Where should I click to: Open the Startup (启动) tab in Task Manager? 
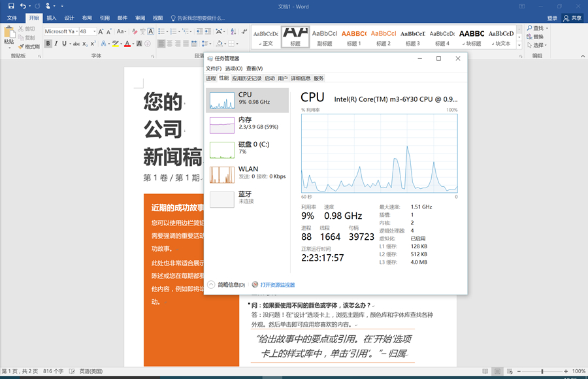[x=270, y=78]
